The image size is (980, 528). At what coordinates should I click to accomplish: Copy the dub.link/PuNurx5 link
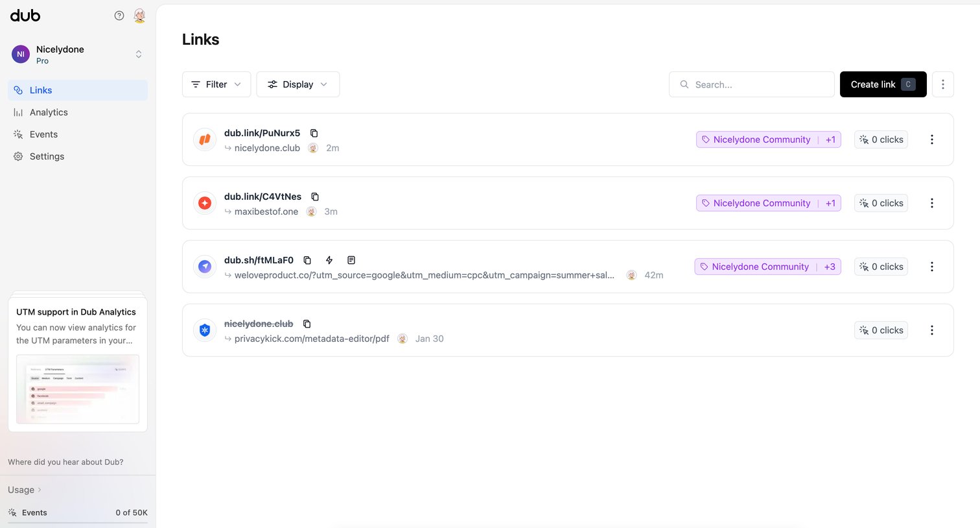[314, 133]
